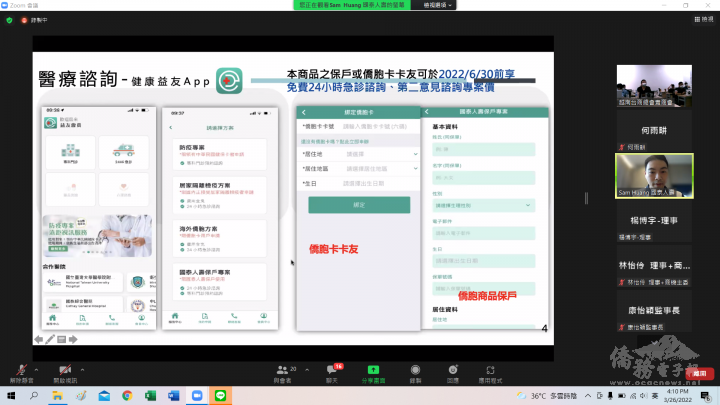Click the red leave meeting button
Viewport: 720px width, 405px height.
click(699, 374)
